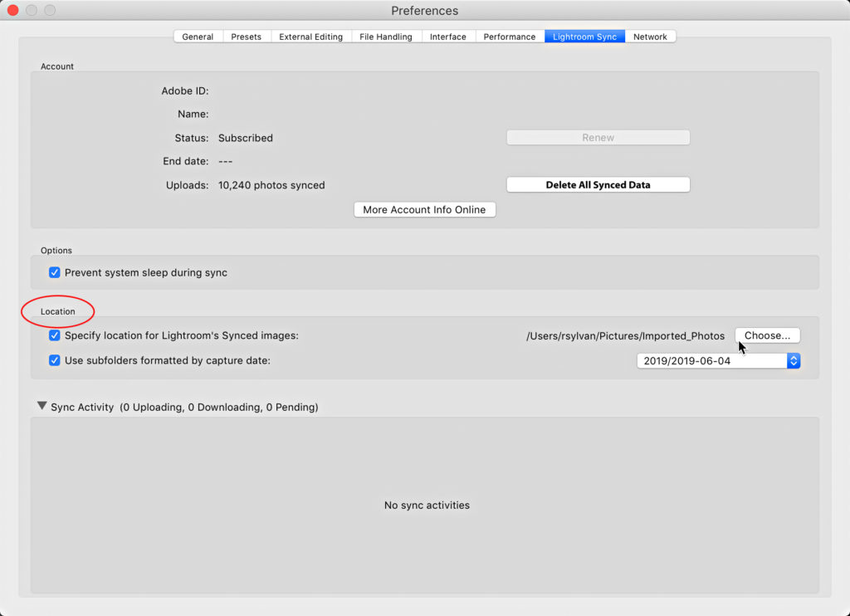Switch to the Presets tab

[246, 37]
